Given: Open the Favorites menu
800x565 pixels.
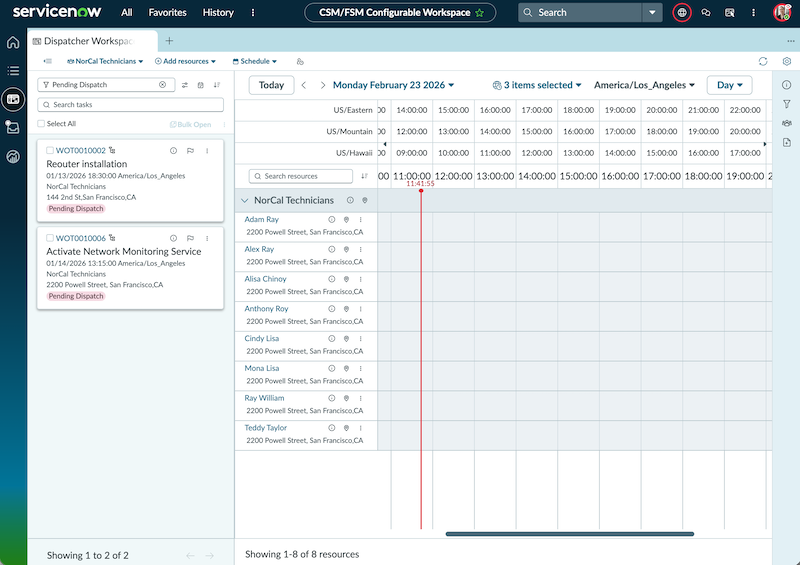Looking at the screenshot, I should (167, 13).
